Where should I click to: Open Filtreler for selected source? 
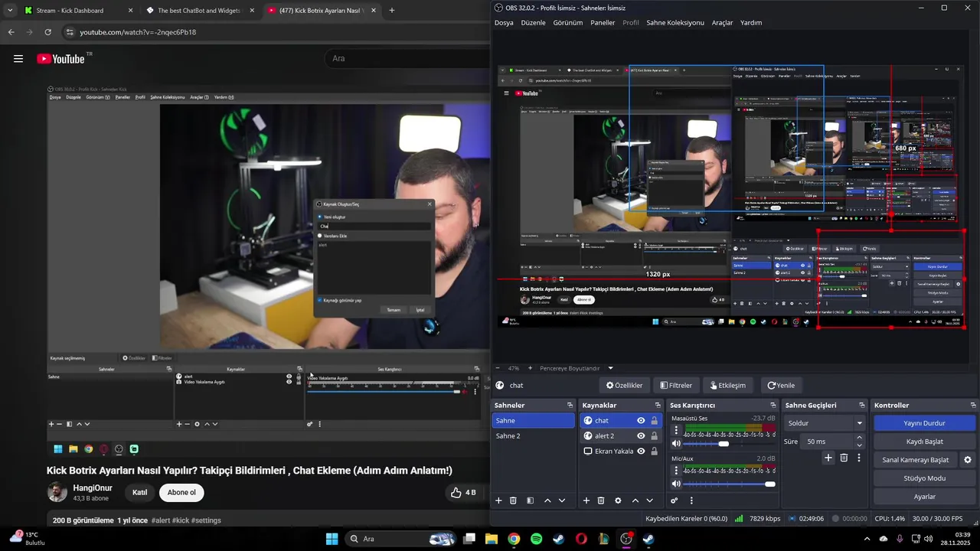point(675,386)
